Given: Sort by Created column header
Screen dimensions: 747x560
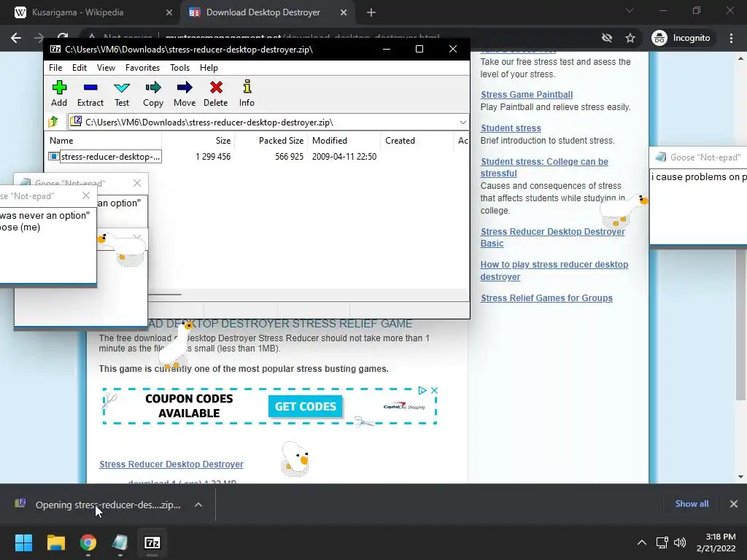Looking at the screenshot, I should tap(417, 141).
